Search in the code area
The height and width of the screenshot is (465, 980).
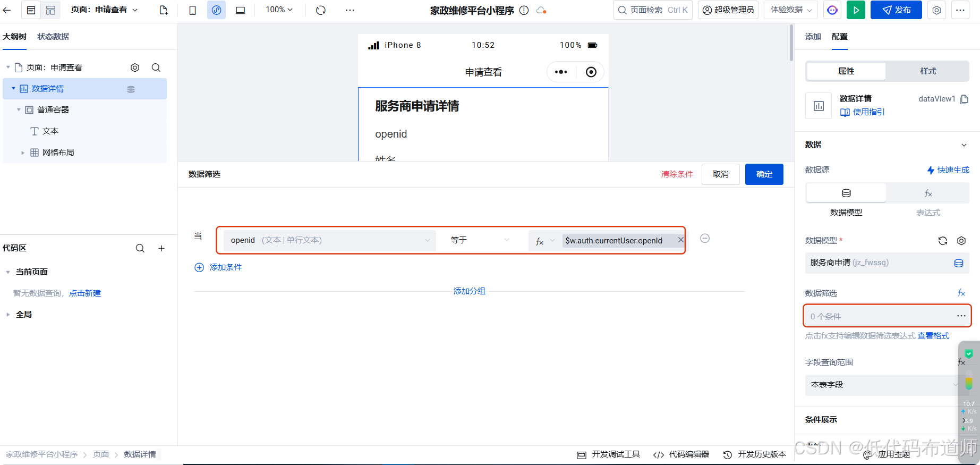pyautogui.click(x=140, y=248)
